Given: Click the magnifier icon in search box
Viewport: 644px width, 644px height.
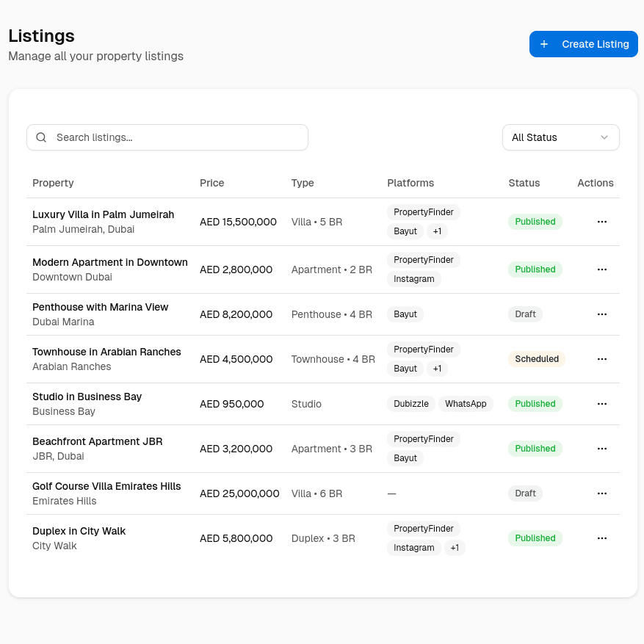Looking at the screenshot, I should (x=41, y=137).
